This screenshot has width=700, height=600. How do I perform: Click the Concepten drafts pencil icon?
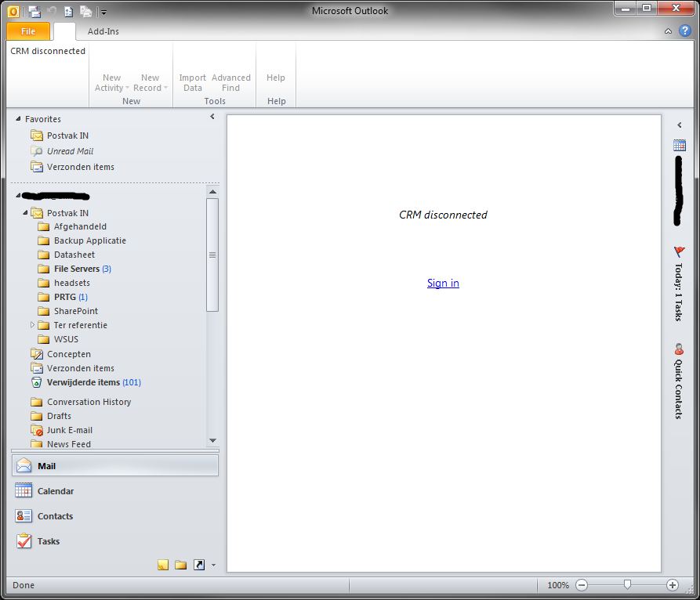click(x=37, y=354)
